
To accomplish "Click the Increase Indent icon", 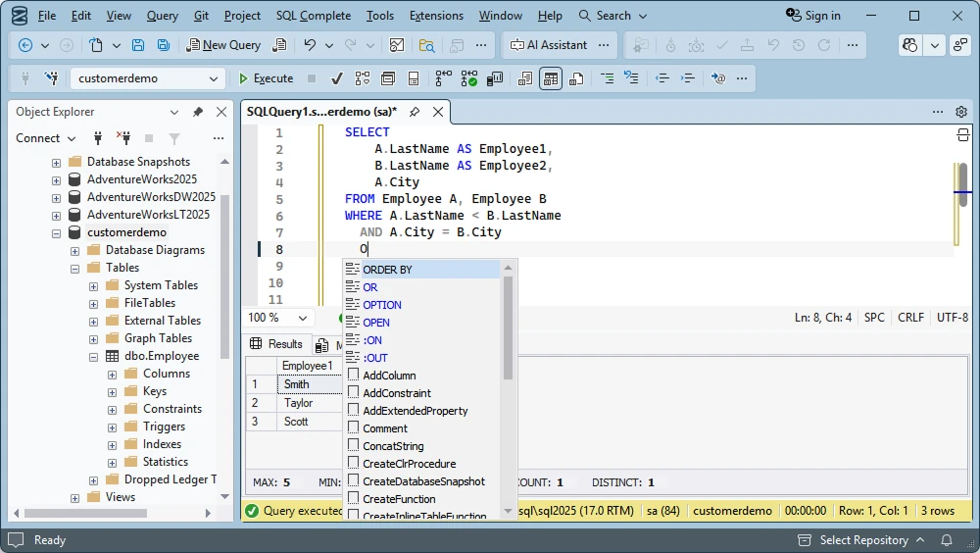I will coord(688,78).
